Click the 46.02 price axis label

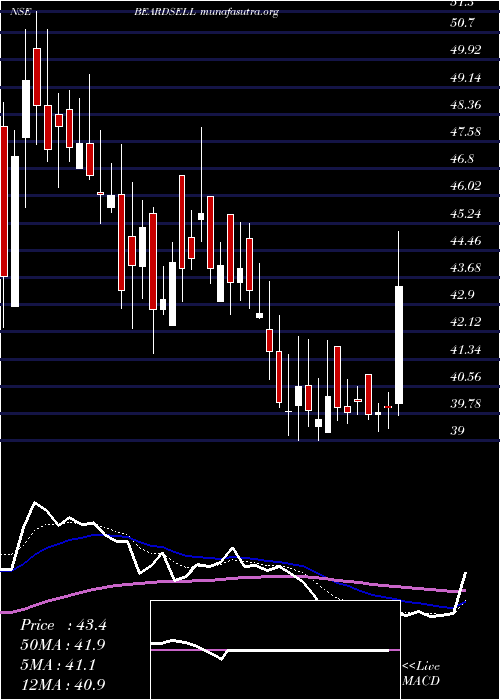click(x=466, y=186)
